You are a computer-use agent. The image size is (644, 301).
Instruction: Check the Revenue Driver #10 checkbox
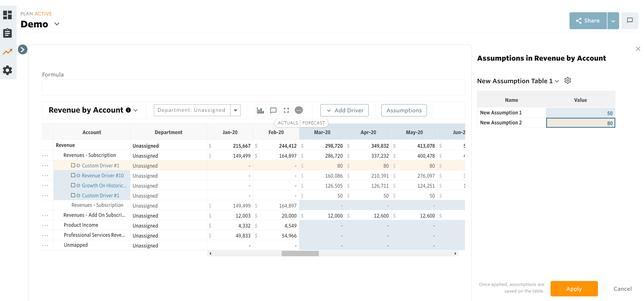click(x=73, y=175)
